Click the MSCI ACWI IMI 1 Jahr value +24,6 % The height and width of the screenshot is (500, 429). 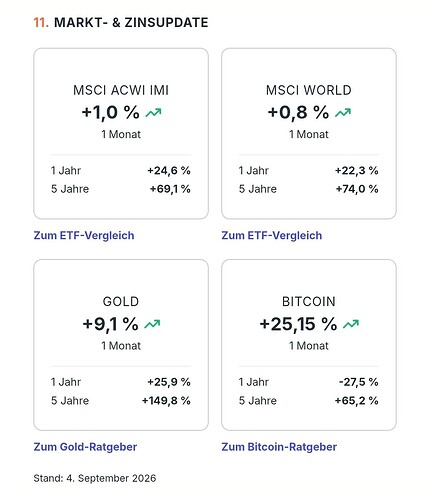point(169,171)
